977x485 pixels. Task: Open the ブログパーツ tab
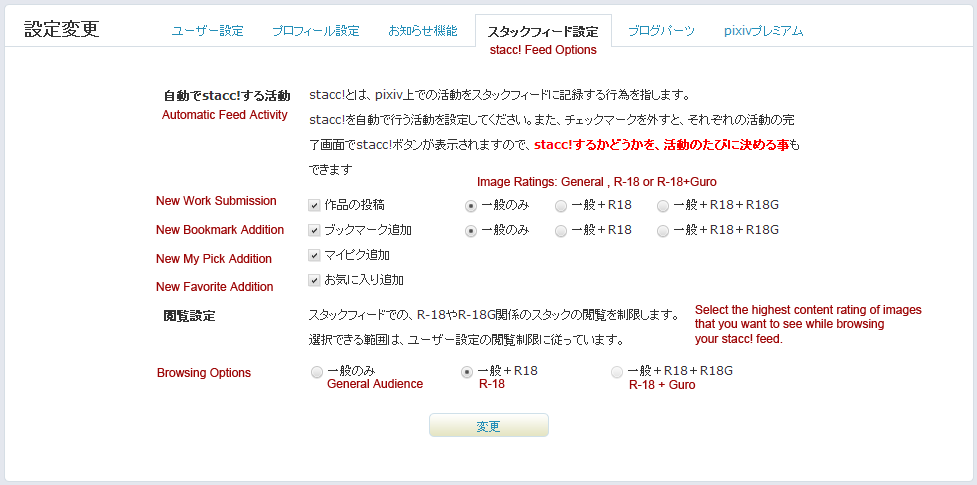click(661, 30)
